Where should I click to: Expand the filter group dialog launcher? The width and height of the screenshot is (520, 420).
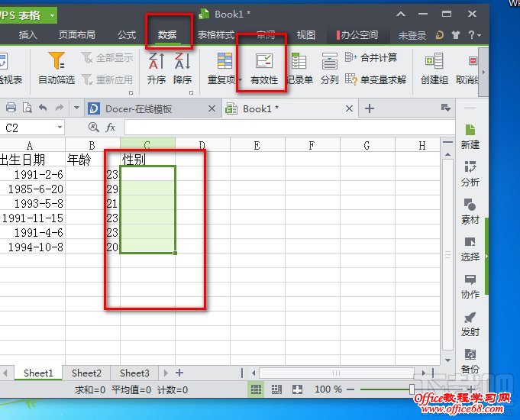[131, 93]
